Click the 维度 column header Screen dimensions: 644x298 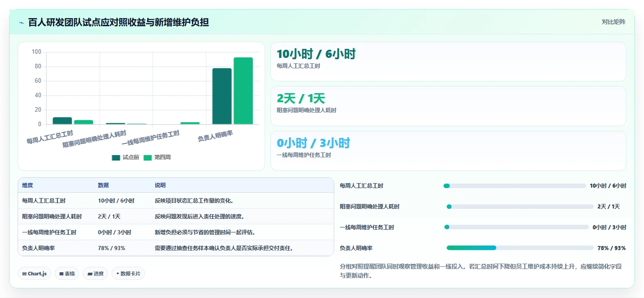point(28,185)
